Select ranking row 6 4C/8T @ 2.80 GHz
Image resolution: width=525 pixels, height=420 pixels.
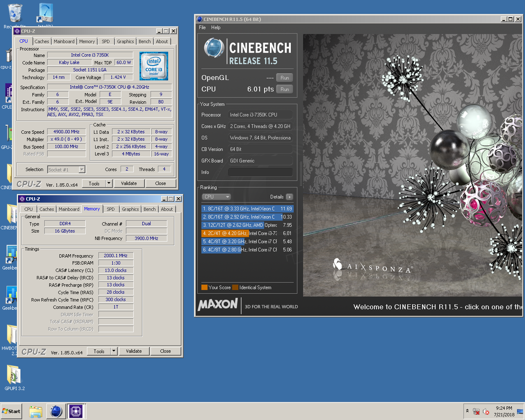(x=247, y=250)
